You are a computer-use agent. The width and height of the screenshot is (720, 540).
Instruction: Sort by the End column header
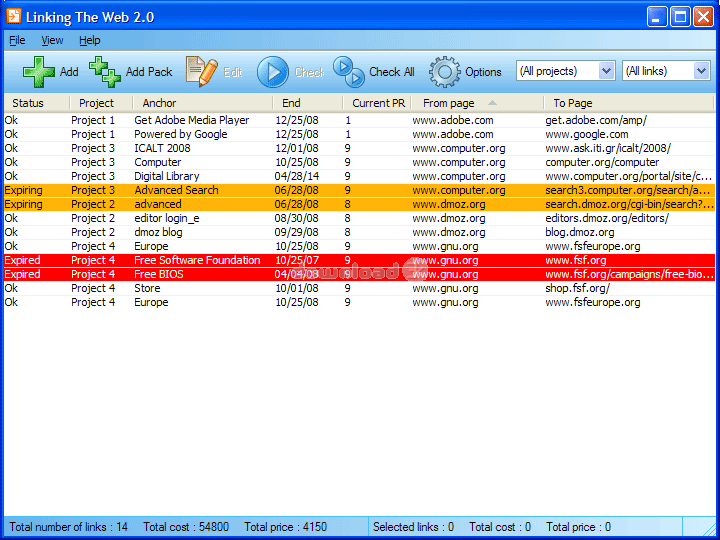click(x=308, y=103)
